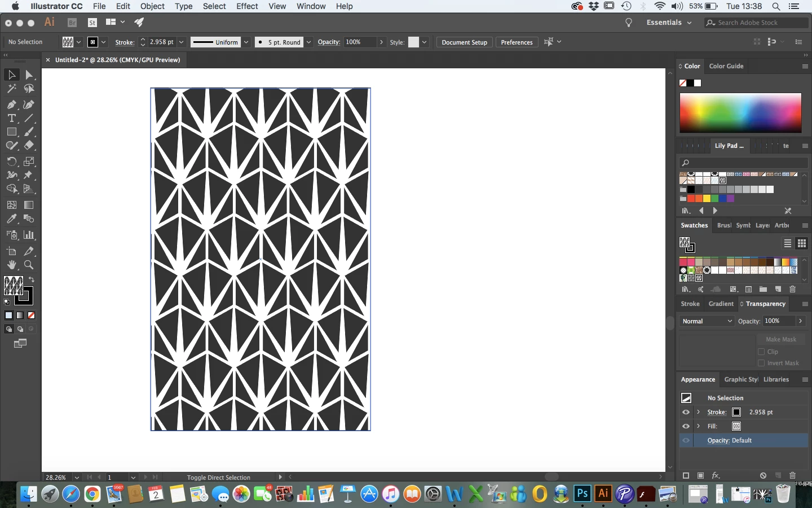812x508 pixels.
Task: Select the Line Segment tool
Action: (29, 118)
